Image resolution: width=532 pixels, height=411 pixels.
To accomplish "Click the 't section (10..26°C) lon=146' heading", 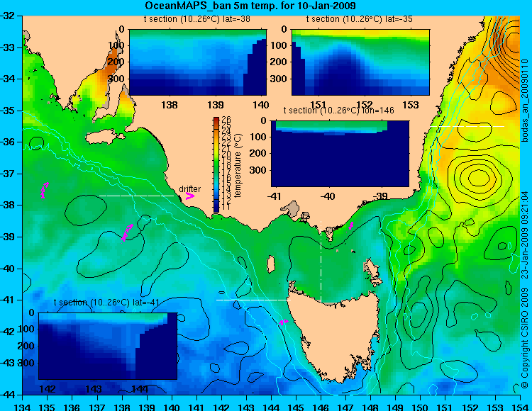I will pos(339,111).
